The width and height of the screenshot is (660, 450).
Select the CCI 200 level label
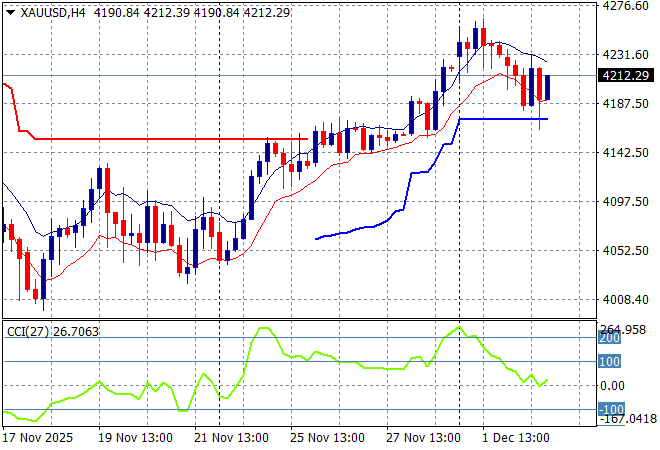pos(610,338)
